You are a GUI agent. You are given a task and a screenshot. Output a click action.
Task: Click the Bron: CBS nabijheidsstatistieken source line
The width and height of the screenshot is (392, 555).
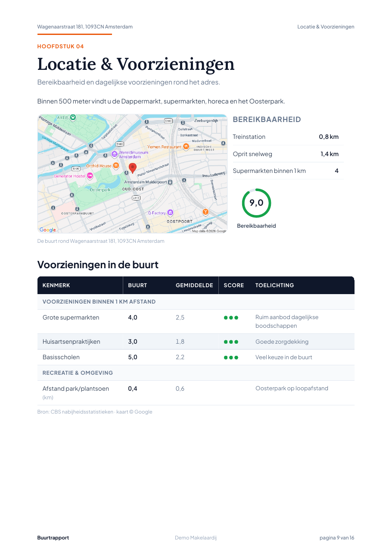pyautogui.click(x=95, y=412)
